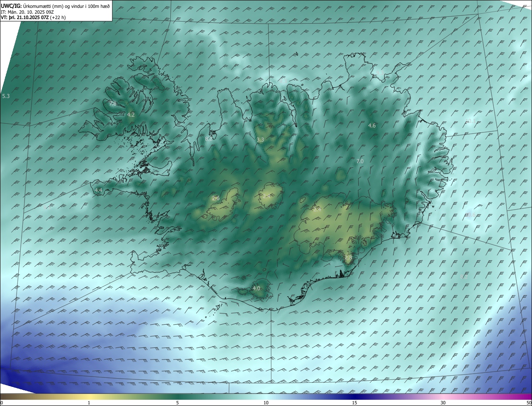Viewport: 532px width, 406px height.
Task: Click the 10 tick label on the color scale
Action: tap(266, 403)
